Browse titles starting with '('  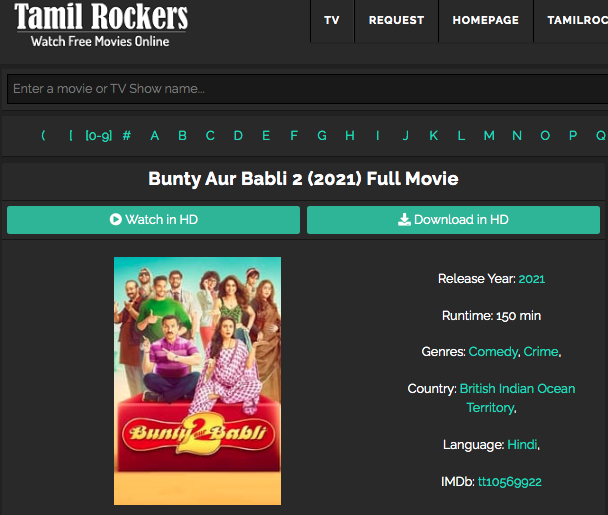coord(43,136)
